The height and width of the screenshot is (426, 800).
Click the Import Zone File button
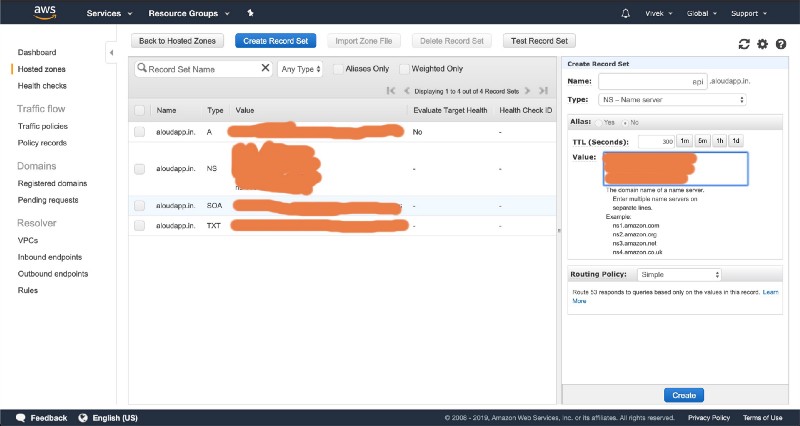[x=364, y=41]
